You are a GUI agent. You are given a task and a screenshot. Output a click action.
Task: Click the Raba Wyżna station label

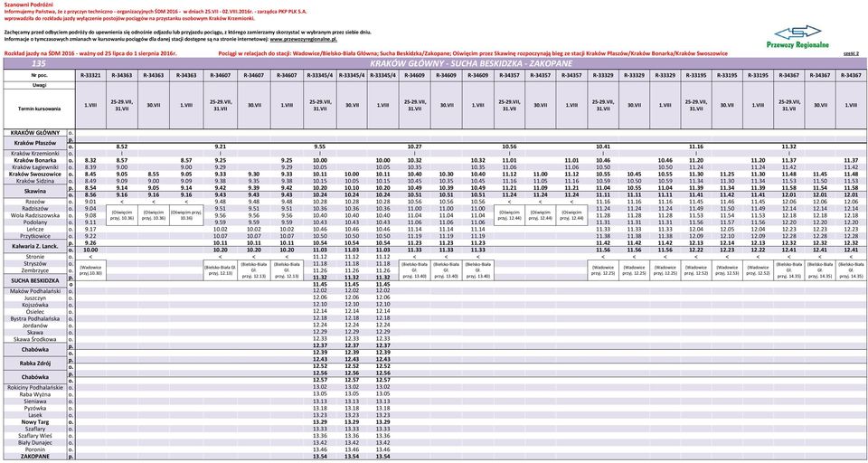pos(36,393)
